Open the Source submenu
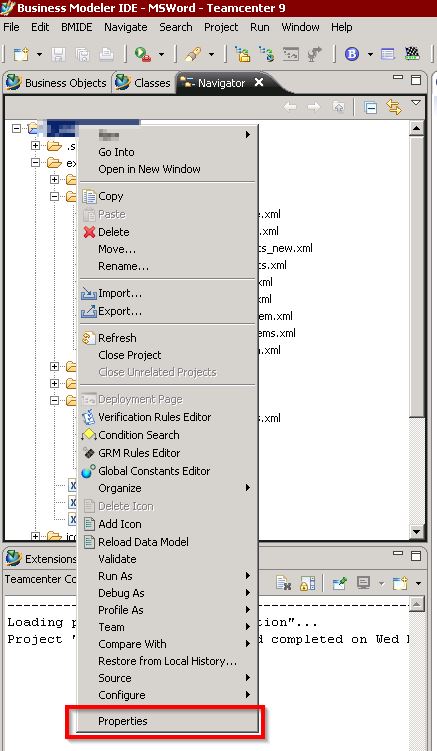 click(x=167, y=678)
